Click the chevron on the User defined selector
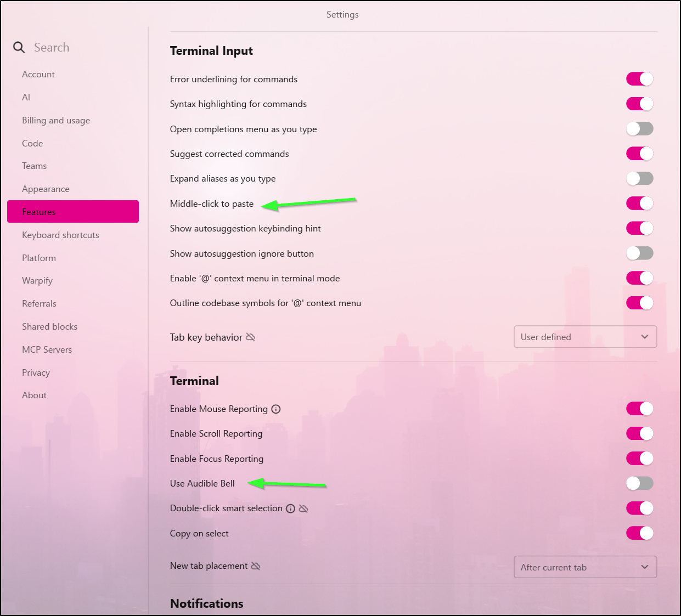Screen dimensions: 681x616 coord(645,337)
